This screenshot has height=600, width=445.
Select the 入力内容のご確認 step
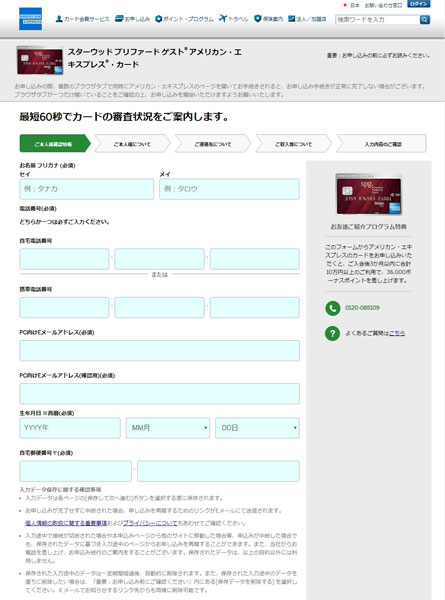[381, 144]
